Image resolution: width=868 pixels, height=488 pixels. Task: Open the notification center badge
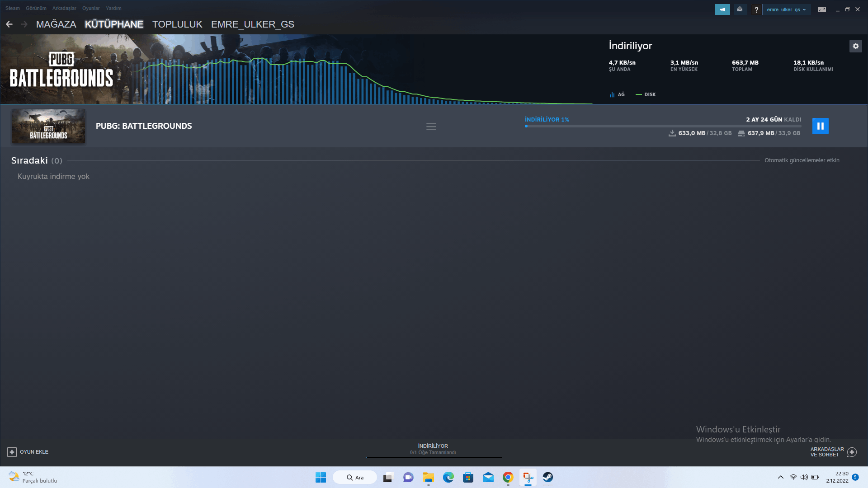(855, 477)
